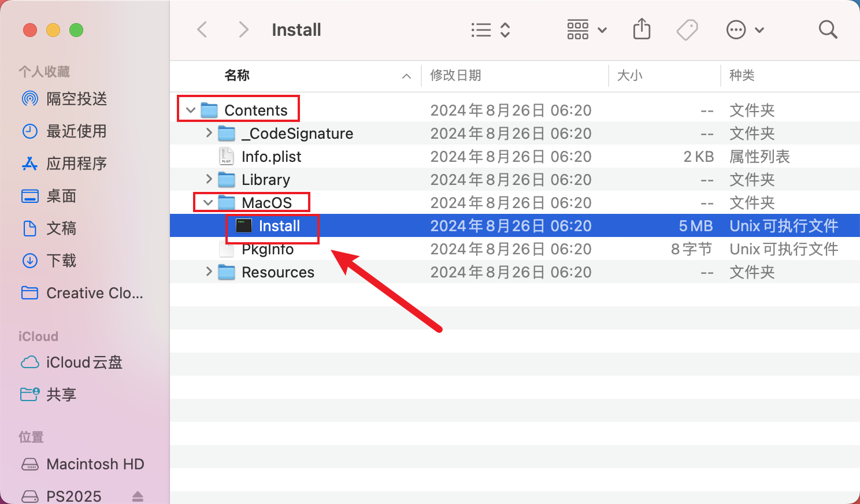Open 隔空投送 (AirDrop) in sidebar
860x504 pixels.
click(76, 99)
